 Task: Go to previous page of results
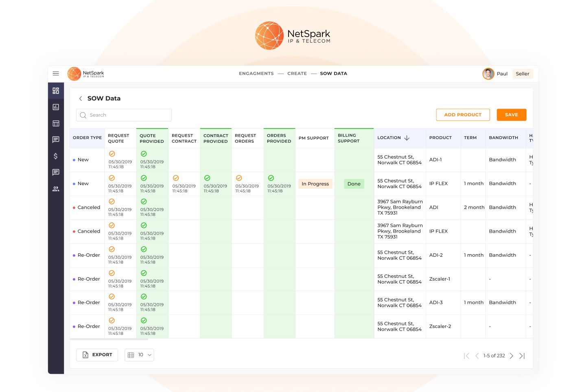click(477, 356)
